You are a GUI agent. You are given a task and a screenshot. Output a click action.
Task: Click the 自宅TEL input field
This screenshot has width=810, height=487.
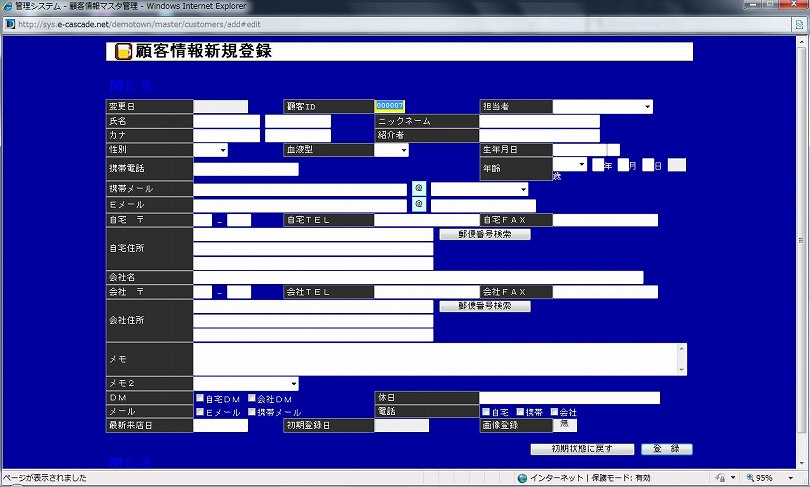[x=427, y=220]
